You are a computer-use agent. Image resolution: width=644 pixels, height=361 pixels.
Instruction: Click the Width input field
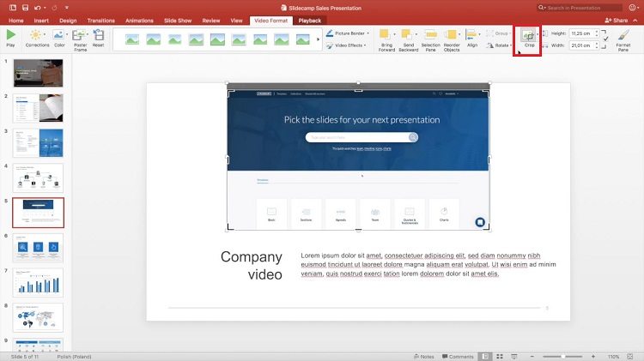click(x=581, y=45)
